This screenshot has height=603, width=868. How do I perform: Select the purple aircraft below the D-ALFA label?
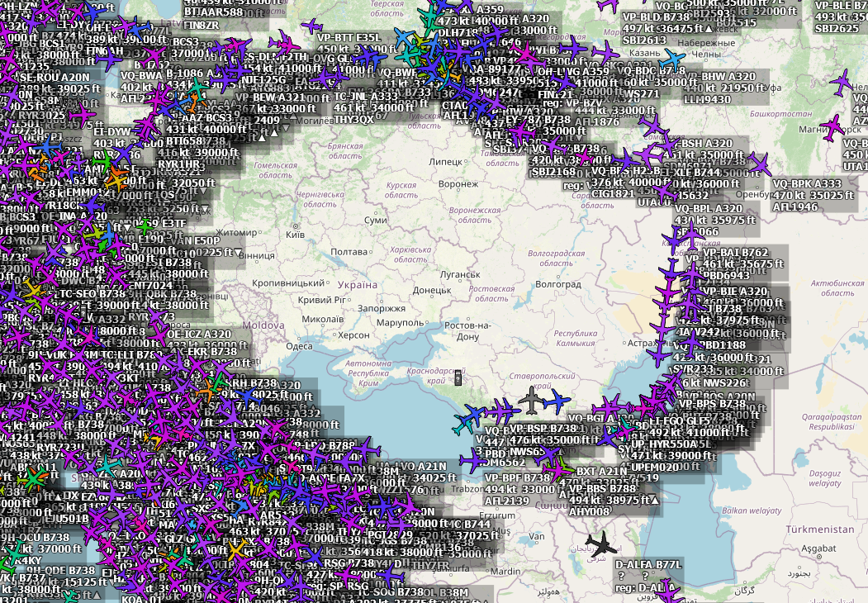tap(670, 594)
